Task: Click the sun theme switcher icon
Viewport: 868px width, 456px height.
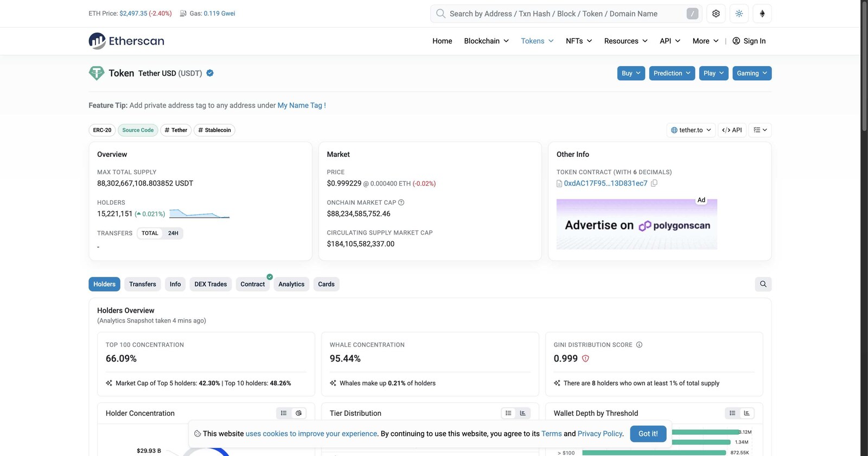Action: click(x=739, y=14)
